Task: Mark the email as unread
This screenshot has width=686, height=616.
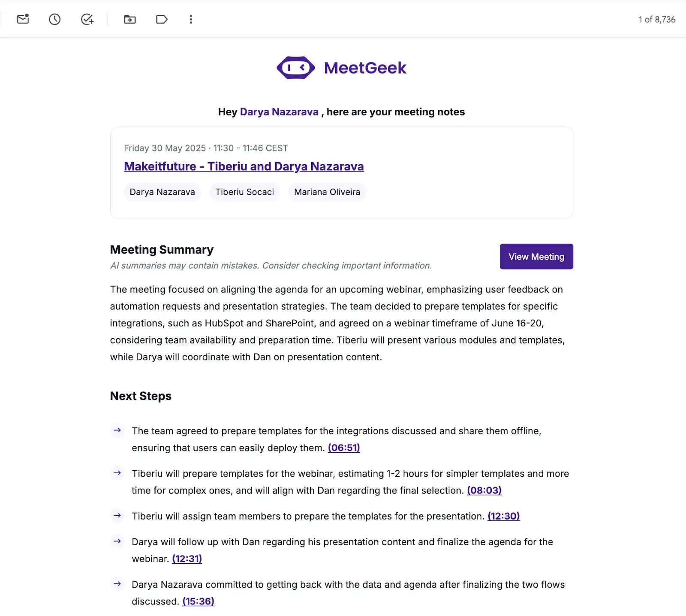Action: point(23,19)
